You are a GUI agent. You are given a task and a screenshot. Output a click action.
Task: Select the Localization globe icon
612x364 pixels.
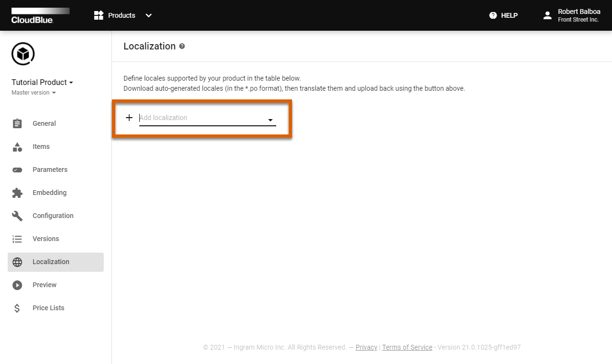pos(17,262)
